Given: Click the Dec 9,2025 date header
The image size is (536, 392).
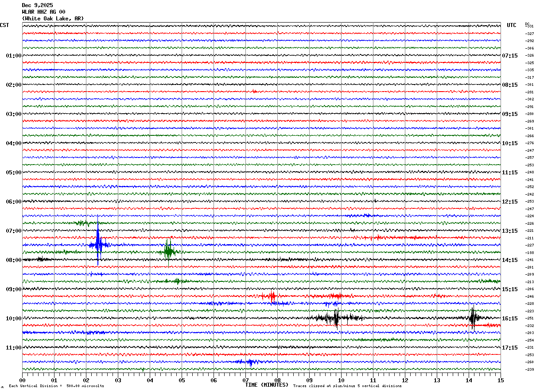Looking at the screenshot, I should coord(37,5).
